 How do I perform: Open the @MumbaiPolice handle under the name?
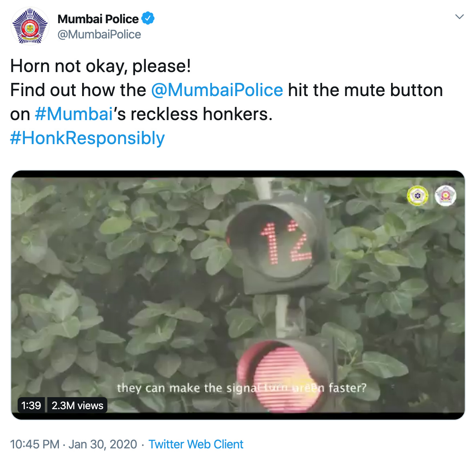[99, 34]
